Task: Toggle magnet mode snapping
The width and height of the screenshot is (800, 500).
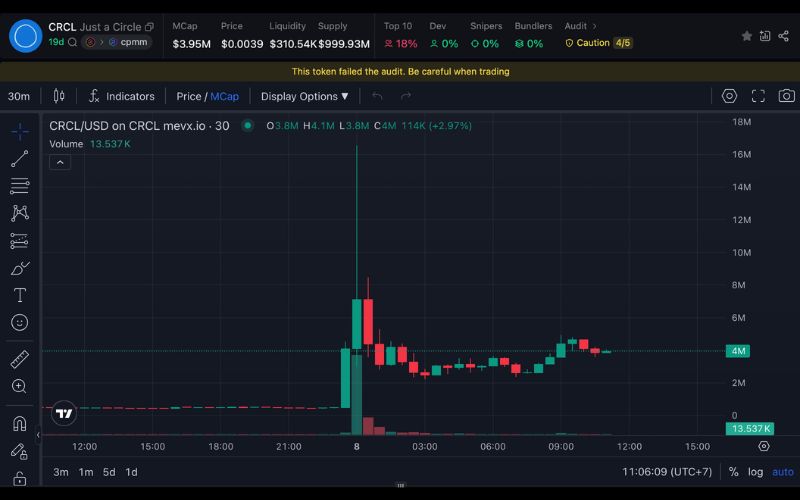Action: (19, 423)
